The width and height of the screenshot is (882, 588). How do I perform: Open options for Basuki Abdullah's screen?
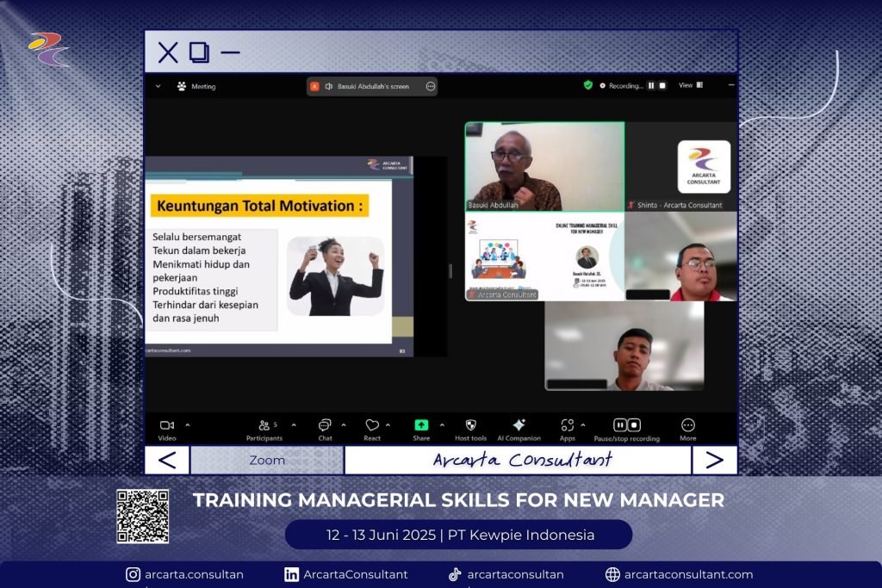(x=430, y=87)
